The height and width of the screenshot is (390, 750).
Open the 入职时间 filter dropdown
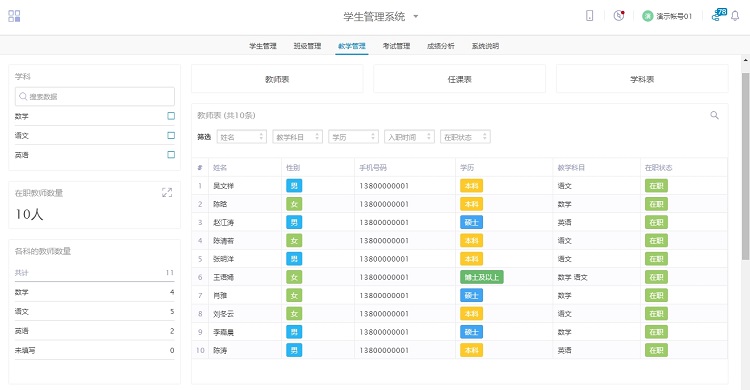[409, 137]
